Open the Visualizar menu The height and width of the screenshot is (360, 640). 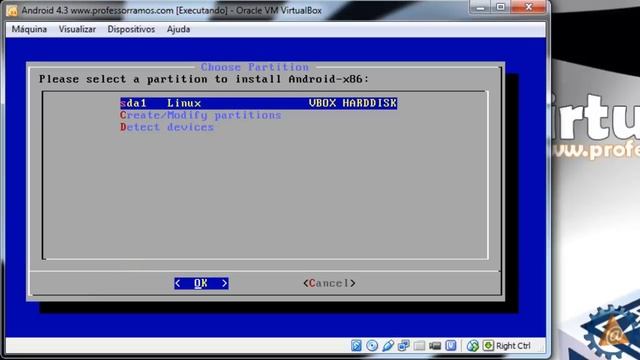tap(77, 29)
